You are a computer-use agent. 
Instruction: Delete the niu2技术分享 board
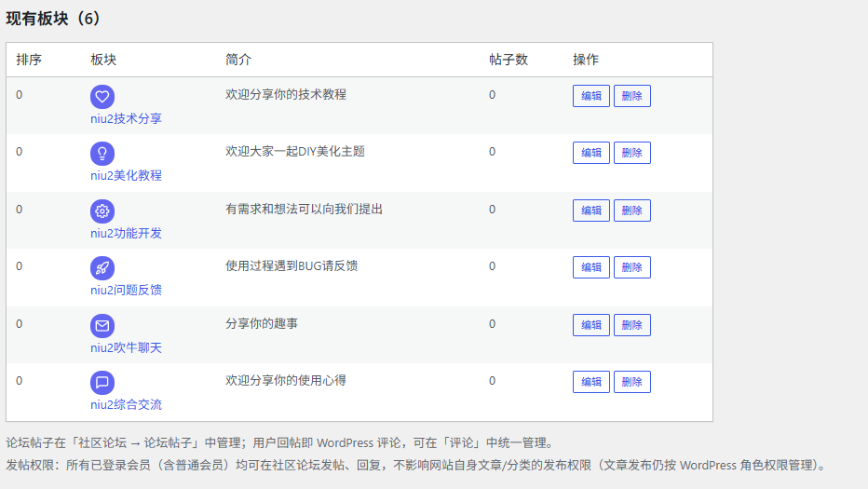tap(632, 96)
